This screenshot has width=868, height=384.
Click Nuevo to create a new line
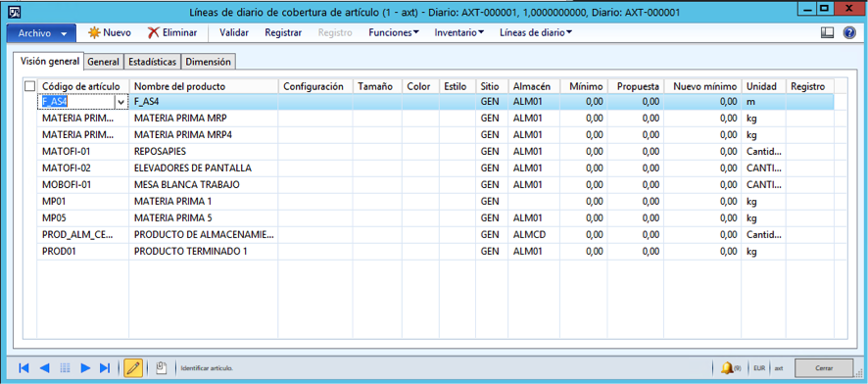coord(110,32)
